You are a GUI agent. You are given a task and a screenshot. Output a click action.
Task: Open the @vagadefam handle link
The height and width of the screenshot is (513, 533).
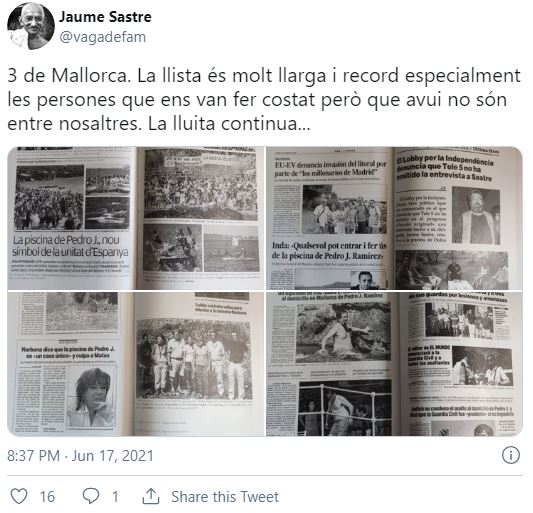pos(103,37)
